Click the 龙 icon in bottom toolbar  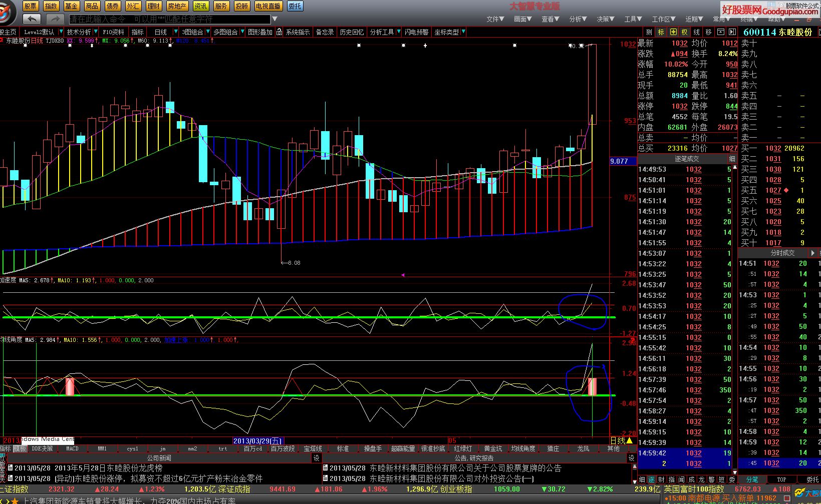[x=702, y=479]
